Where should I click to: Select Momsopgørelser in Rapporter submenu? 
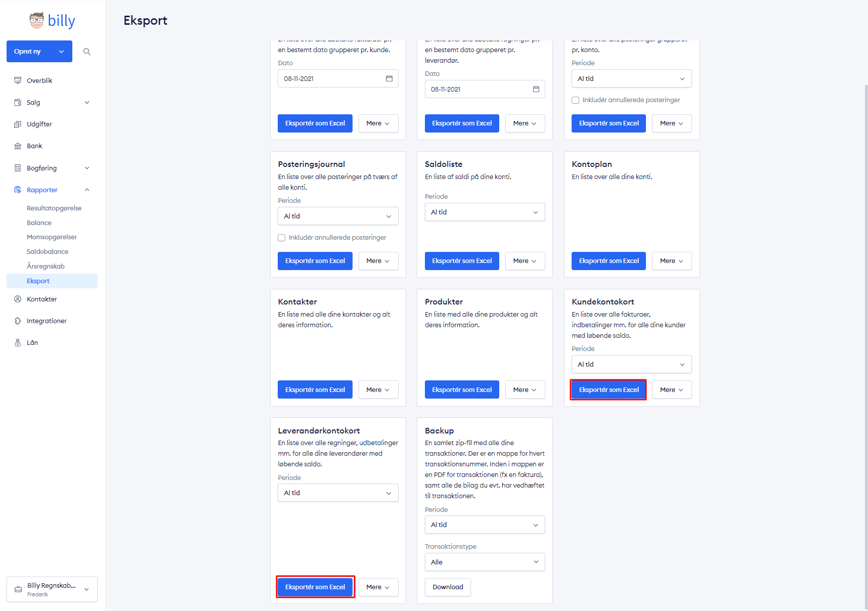click(x=52, y=237)
